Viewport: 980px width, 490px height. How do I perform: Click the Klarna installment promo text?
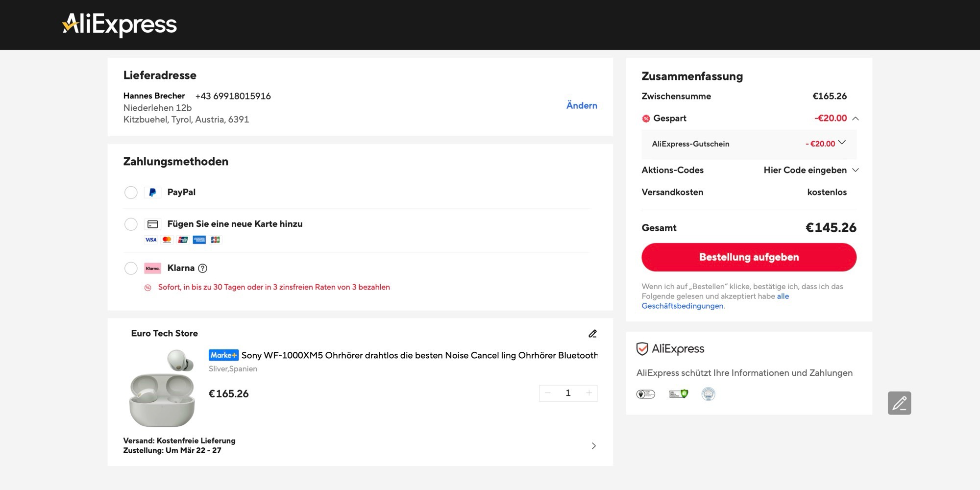(274, 287)
